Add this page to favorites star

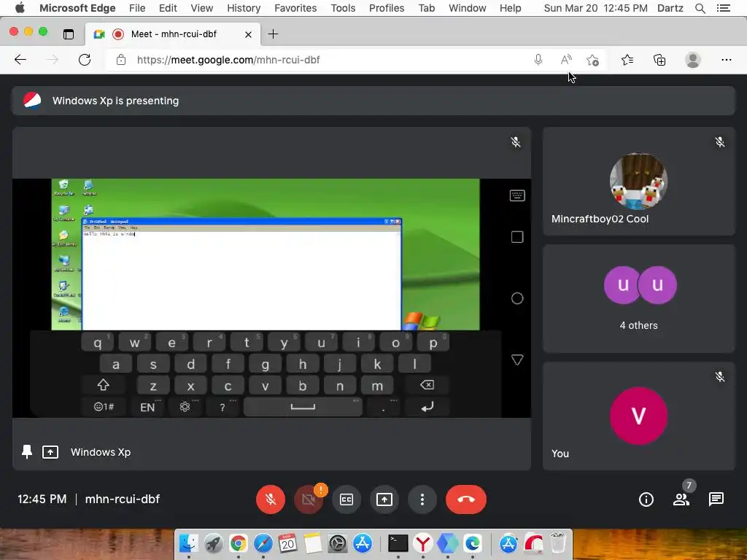pyautogui.click(x=592, y=60)
